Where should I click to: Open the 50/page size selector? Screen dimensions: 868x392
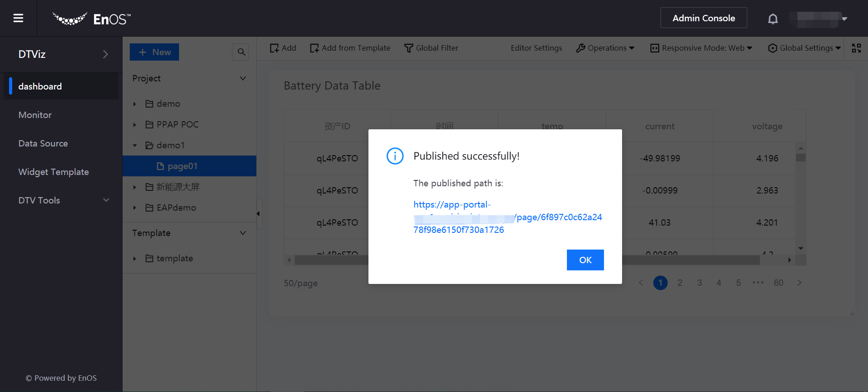301,283
